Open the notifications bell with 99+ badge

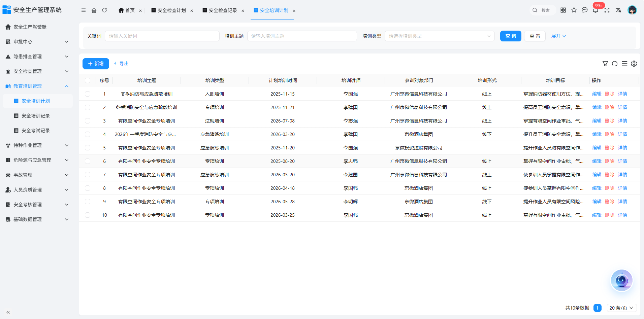[x=596, y=10]
